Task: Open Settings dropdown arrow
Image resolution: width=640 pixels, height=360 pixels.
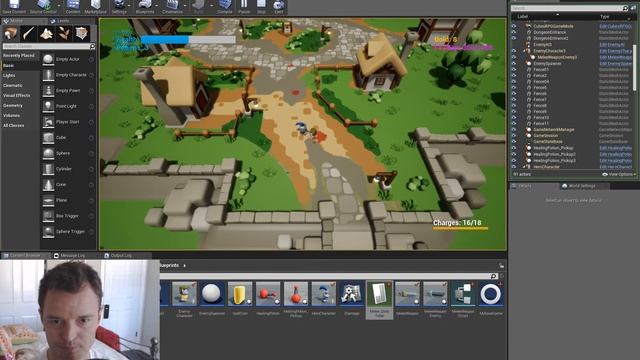Action: pos(129,5)
